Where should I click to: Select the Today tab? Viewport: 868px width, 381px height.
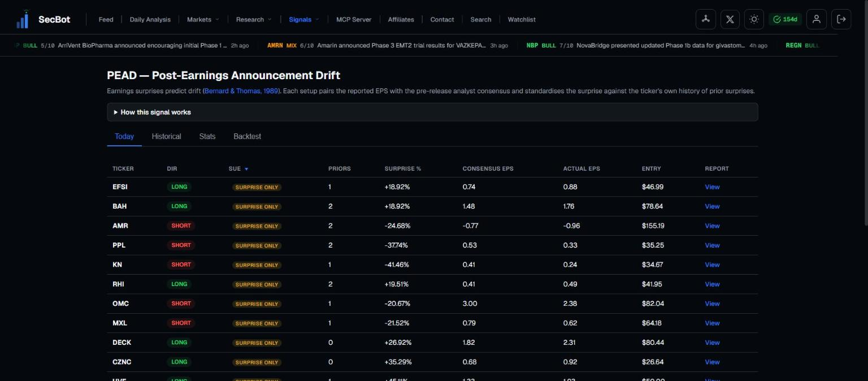[x=124, y=136]
